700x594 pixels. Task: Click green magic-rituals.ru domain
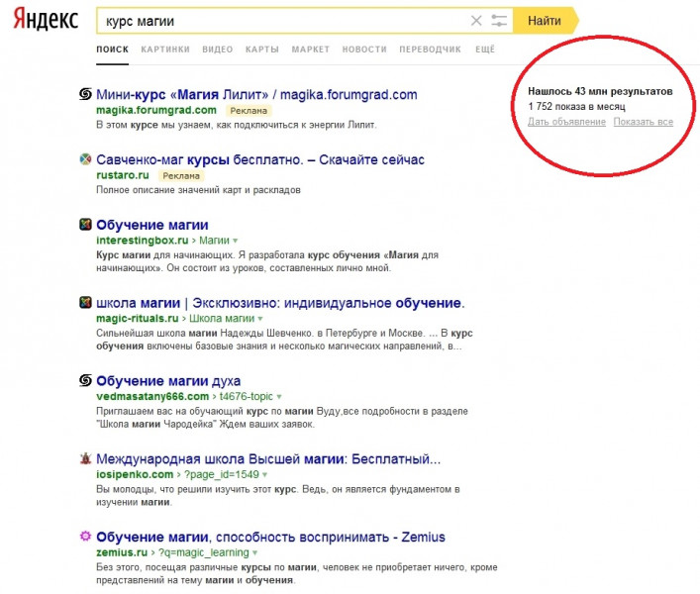click(137, 319)
